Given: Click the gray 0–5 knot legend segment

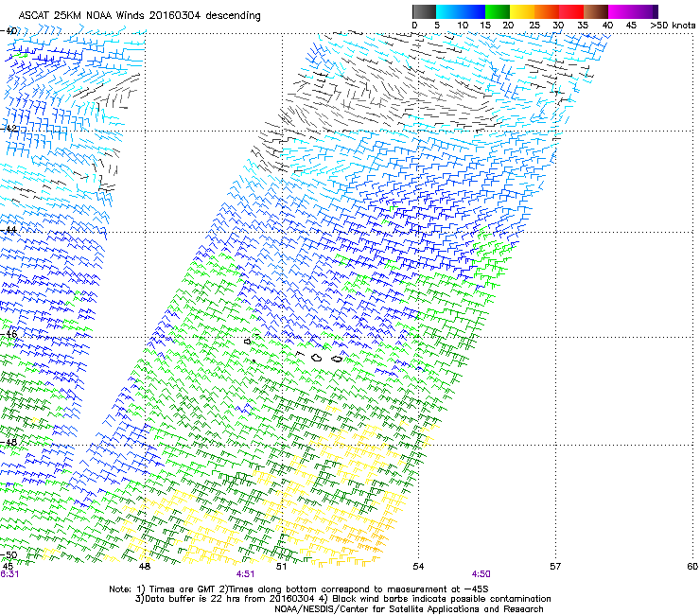Looking at the screenshot, I should (x=424, y=11).
